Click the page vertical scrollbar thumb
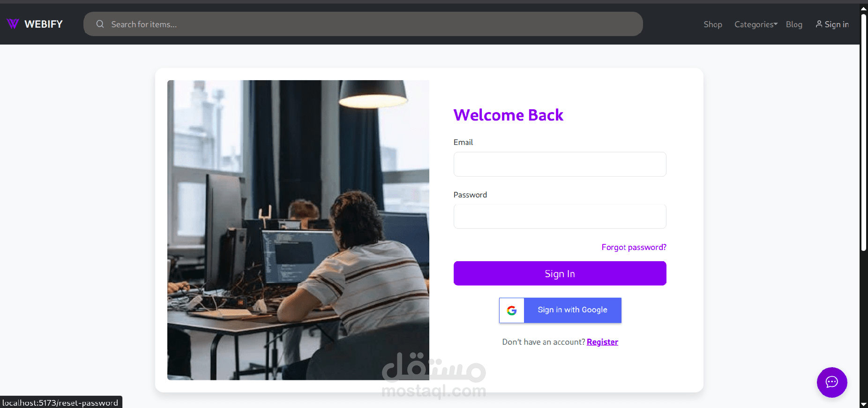 pos(863,131)
